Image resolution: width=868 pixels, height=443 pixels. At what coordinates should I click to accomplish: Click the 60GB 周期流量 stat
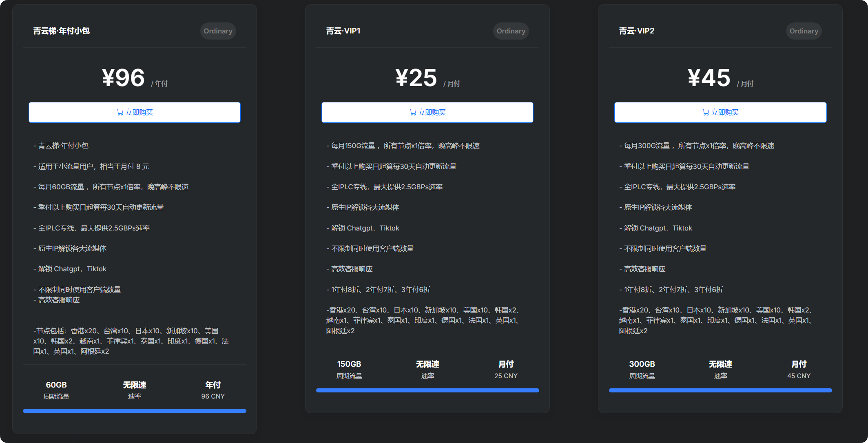(56, 390)
